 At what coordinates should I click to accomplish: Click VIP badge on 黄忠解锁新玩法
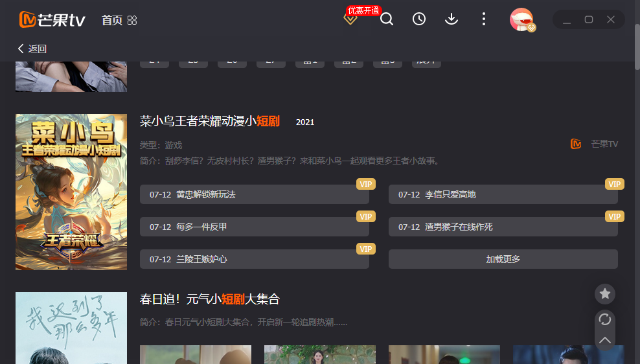(366, 184)
